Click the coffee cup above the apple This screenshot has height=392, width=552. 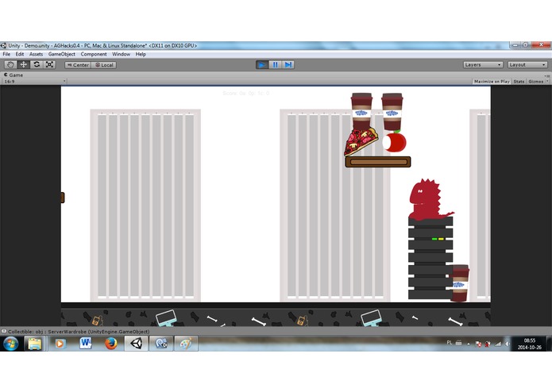pos(392,112)
